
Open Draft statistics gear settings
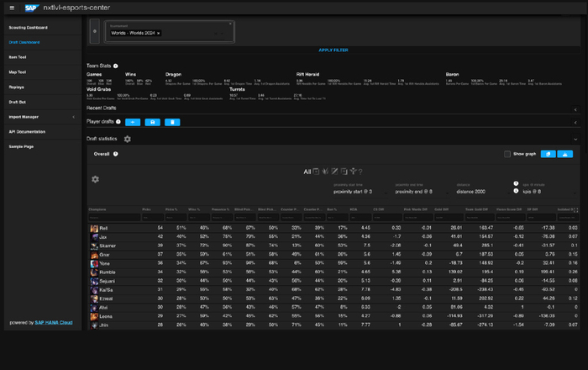[x=128, y=139]
